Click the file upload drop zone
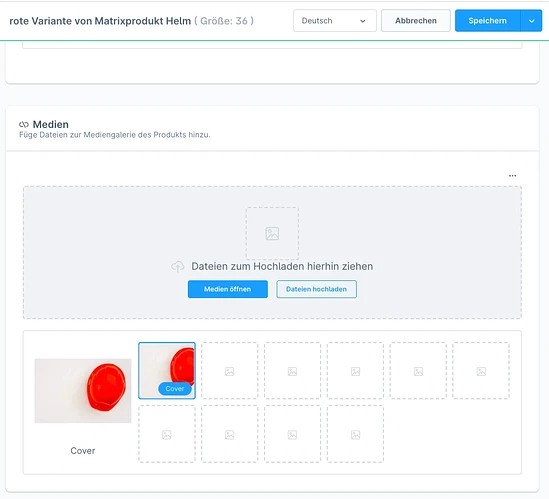The height and width of the screenshot is (499, 549). click(272, 252)
